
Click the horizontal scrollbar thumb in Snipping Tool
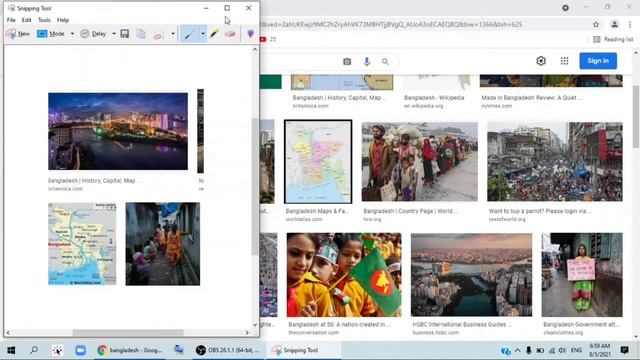coord(128,333)
